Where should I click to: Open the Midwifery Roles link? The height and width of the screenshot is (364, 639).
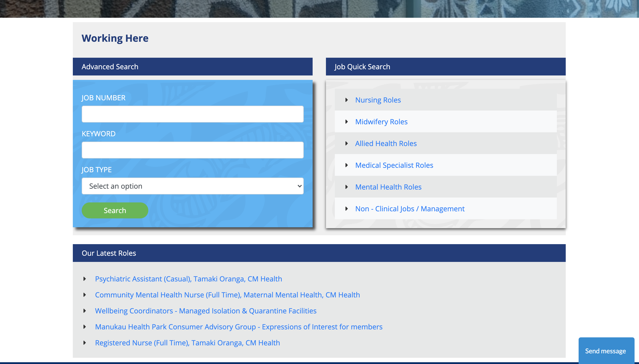point(381,122)
